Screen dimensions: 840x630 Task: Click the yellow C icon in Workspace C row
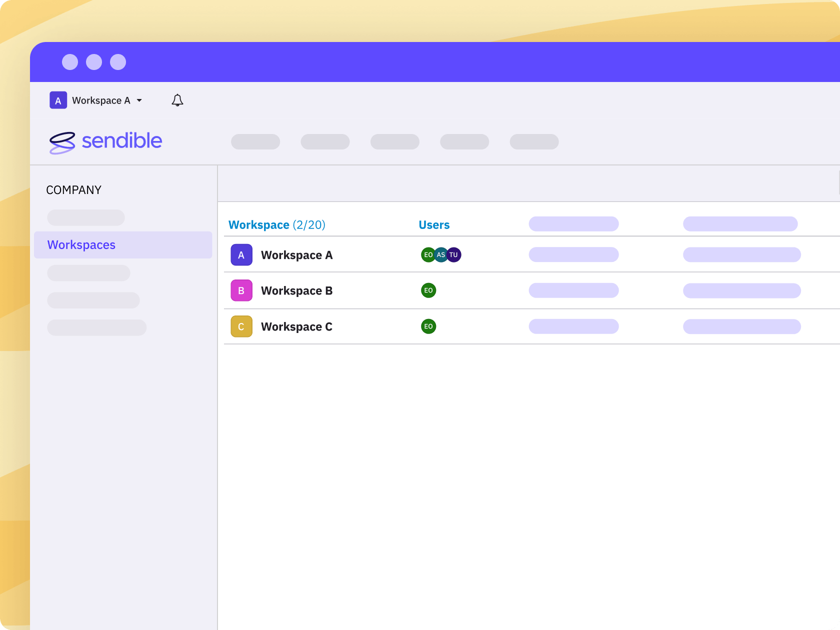241,326
